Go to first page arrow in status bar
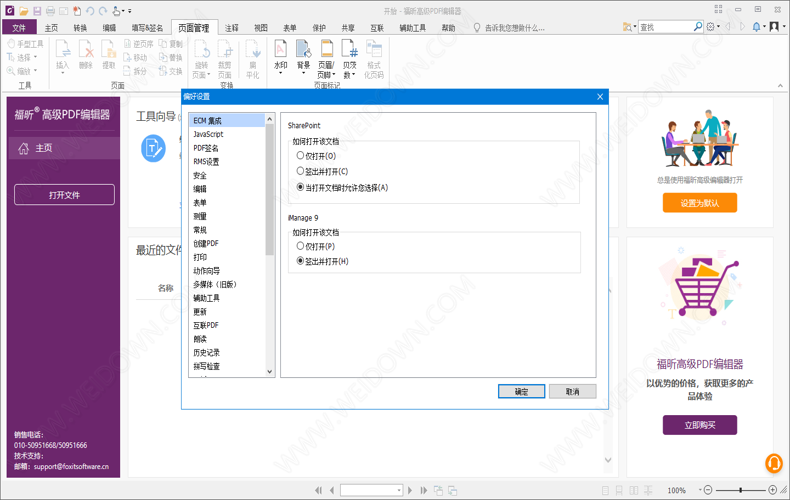The image size is (790, 500). (318, 490)
